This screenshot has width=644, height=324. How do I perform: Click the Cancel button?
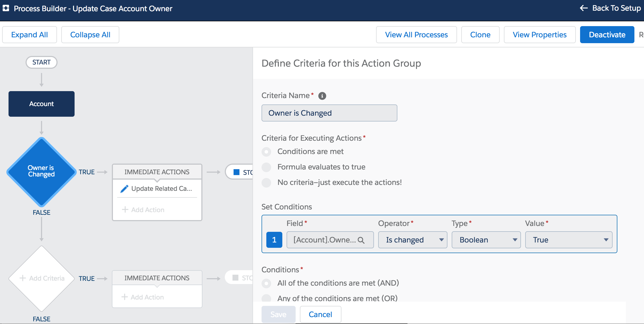[x=320, y=314]
